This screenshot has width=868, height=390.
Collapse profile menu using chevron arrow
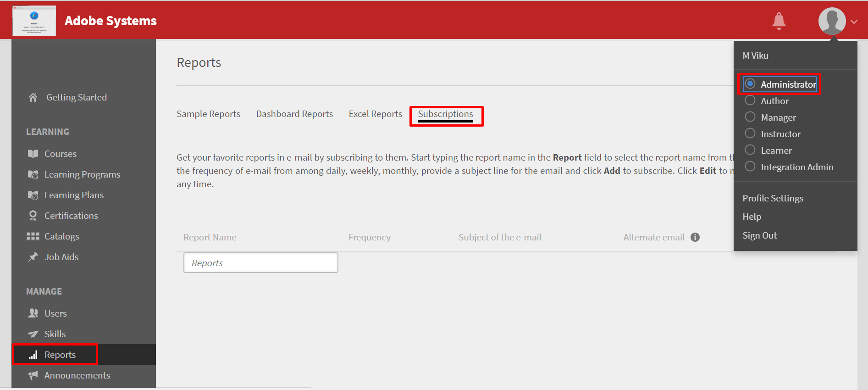854,22
